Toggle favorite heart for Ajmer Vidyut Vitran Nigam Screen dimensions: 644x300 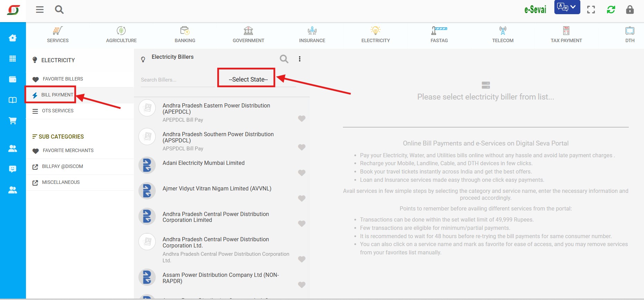(x=302, y=198)
